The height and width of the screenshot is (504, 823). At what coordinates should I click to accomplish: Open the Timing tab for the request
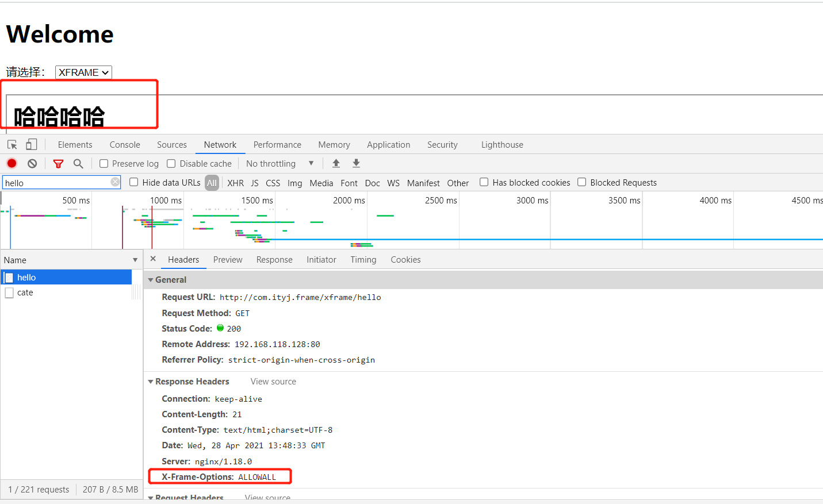(x=363, y=259)
